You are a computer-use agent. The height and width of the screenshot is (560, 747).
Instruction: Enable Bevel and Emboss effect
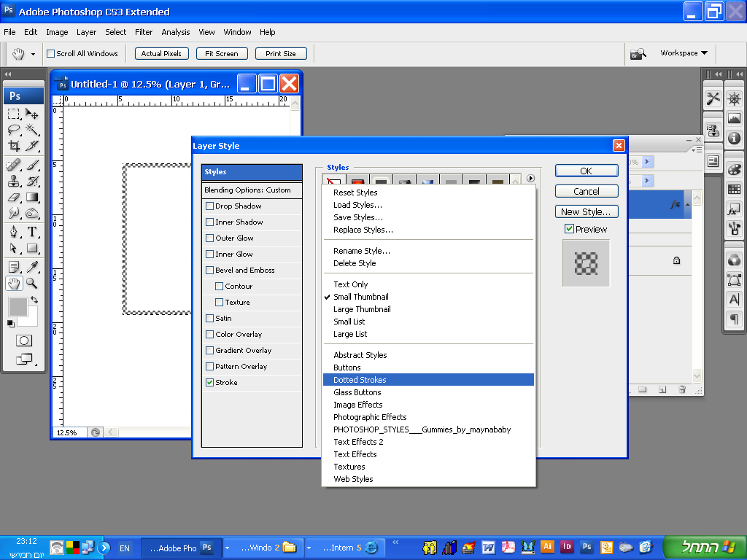click(x=209, y=270)
